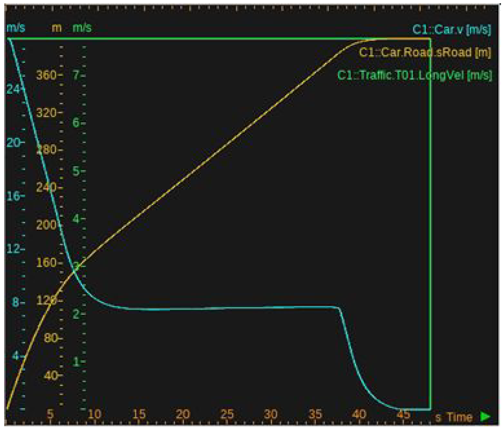Click the 240 tick on the distance axis
The height and width of the screenshot is (431, 504).
click(46, 188)
